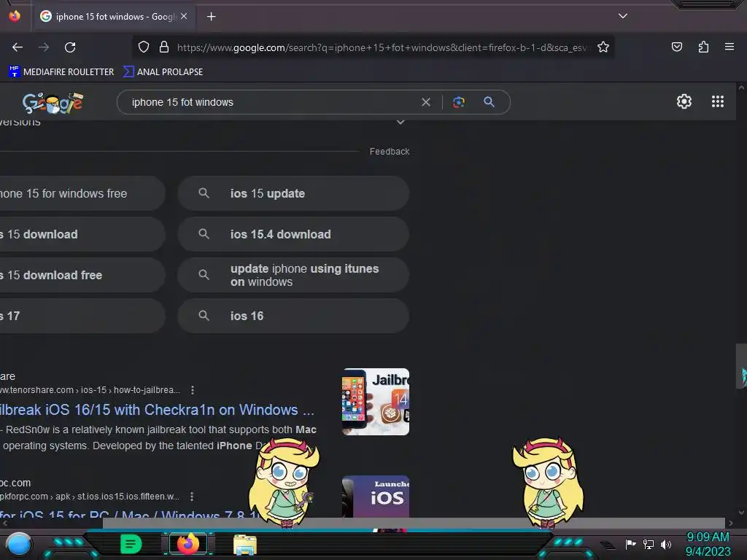Image resolution: width=747 pixels, height=560 pixels.
Task: Search related 'ios 16'
Action: (x=293, y=316)
